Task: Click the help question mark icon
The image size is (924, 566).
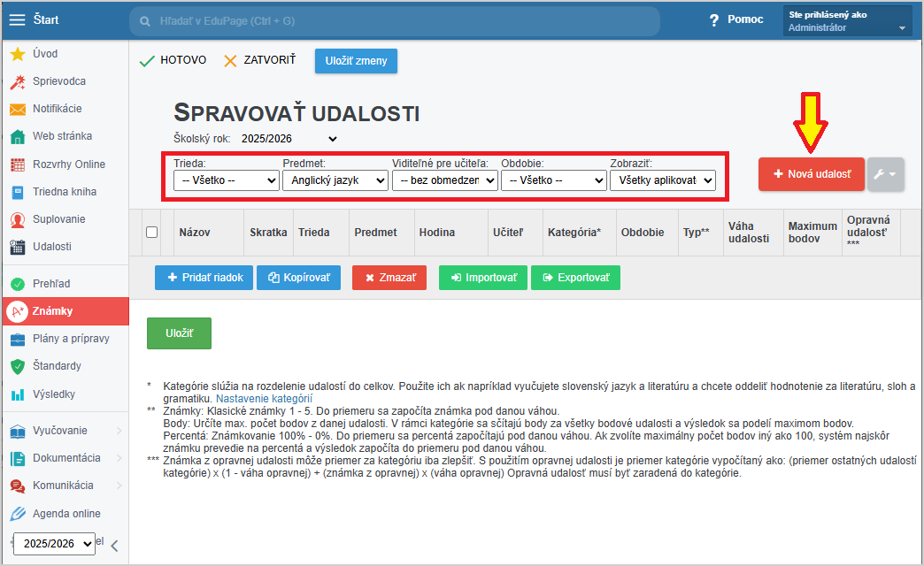Action: tap(713, 20)
